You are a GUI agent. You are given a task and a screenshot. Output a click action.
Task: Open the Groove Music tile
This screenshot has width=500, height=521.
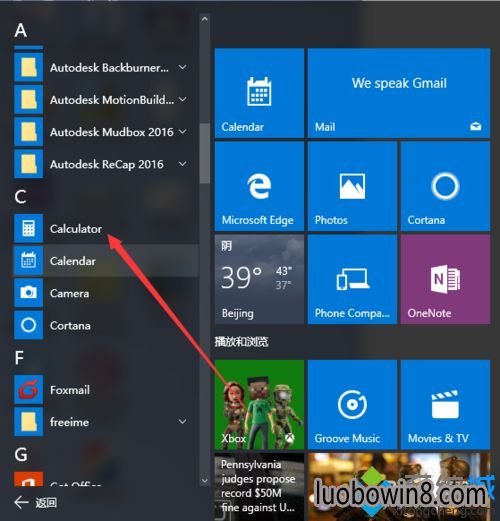(352, 404)
